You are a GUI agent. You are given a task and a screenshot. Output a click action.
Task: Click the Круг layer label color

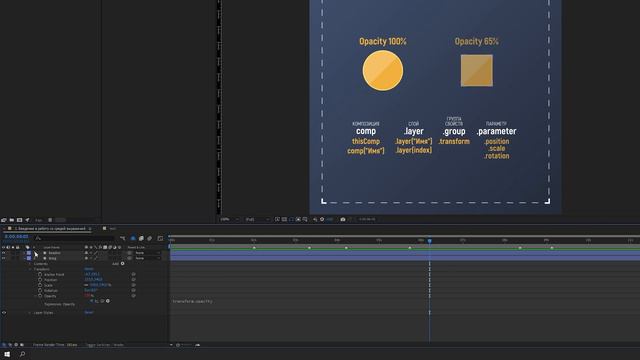click(29, 258)
